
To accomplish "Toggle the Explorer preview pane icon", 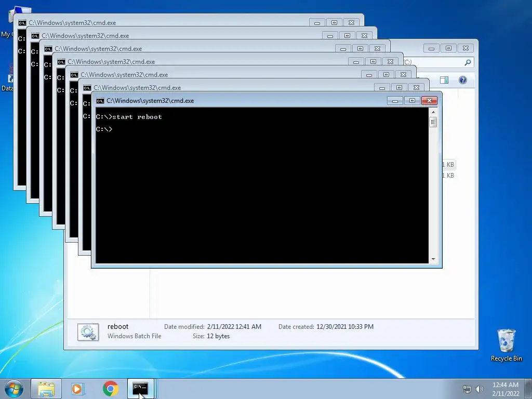I will 444,80.
